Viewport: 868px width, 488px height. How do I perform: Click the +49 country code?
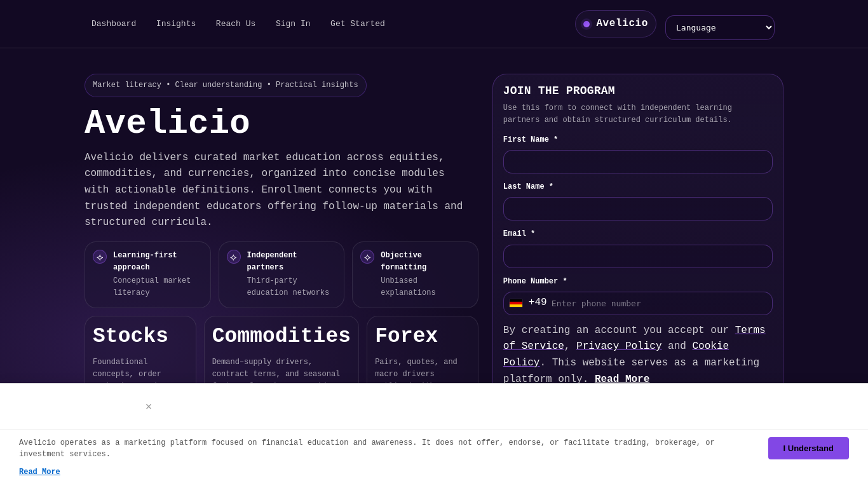click(538, 302)
